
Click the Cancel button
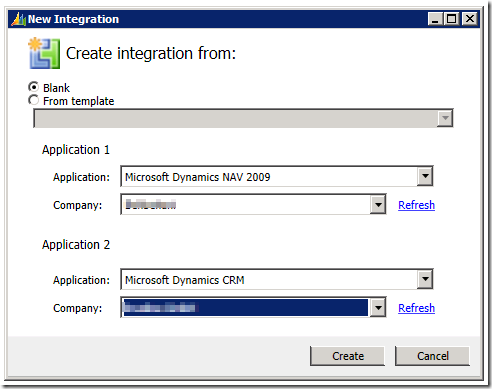[432, 356]
